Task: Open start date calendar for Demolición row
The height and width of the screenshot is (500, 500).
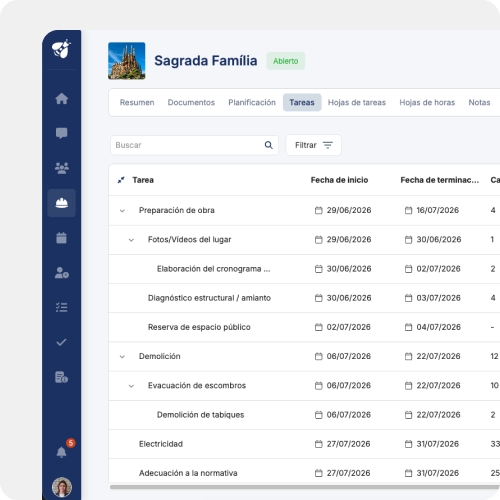Action: (319, 356)
